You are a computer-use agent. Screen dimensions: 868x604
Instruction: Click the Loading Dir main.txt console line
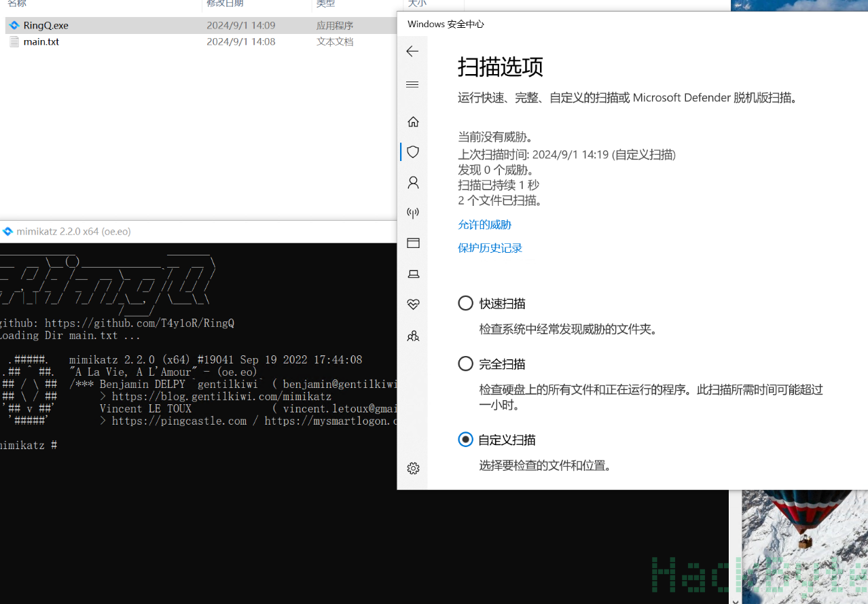pos(71,336)
